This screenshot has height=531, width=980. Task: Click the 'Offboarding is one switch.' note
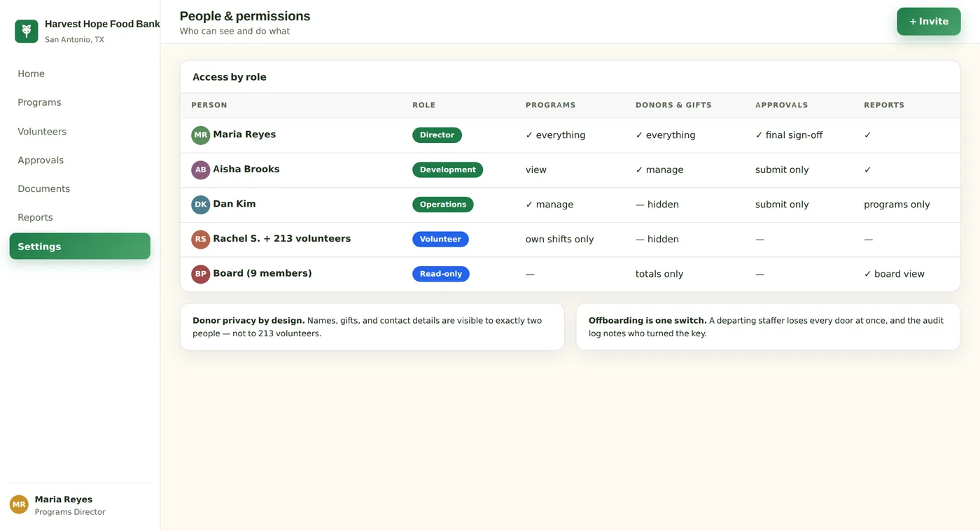(x=768, y=327)
